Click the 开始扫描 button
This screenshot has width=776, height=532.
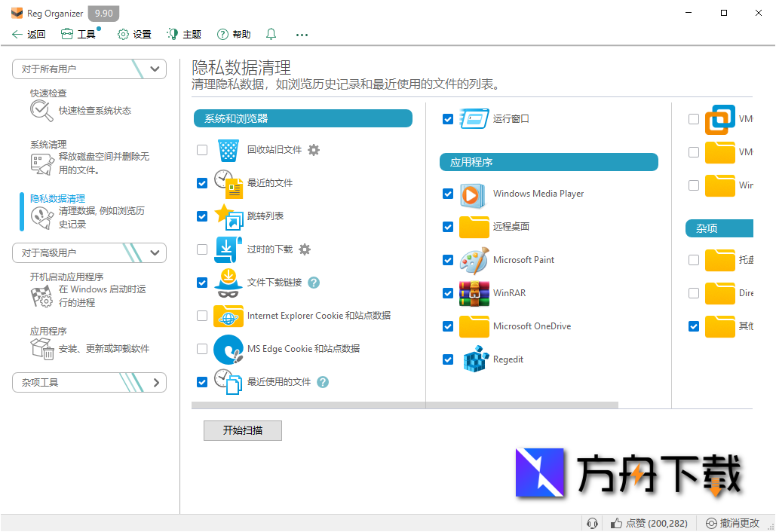coord(242,430)
